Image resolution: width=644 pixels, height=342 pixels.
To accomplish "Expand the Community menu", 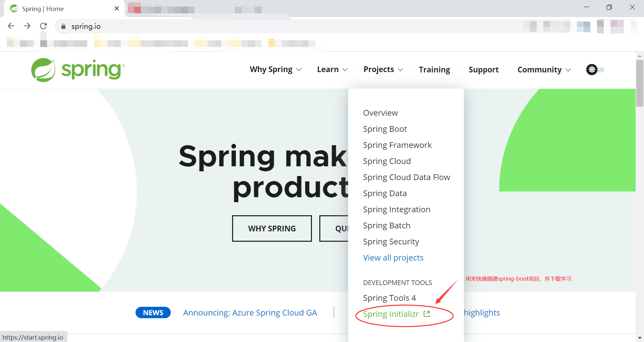I will point(544,69).
